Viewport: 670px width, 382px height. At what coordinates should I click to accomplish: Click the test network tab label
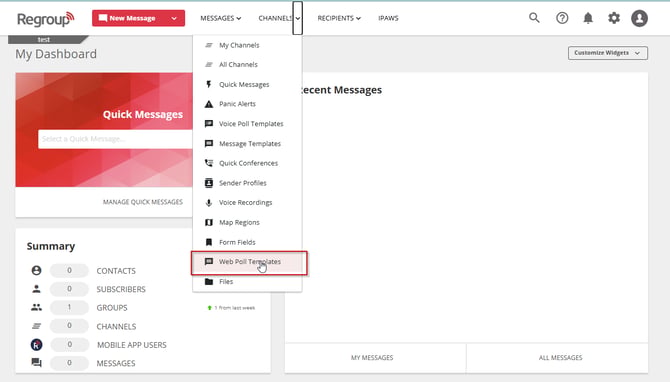click(44, 39)
